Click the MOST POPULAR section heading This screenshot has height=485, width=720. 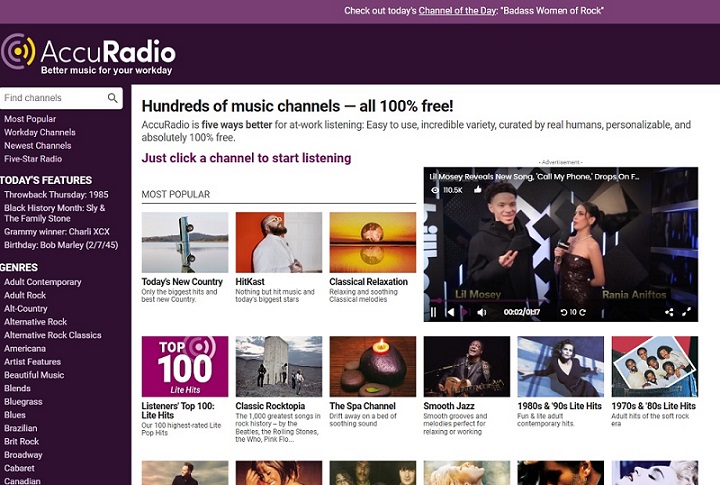click(175, 195)
